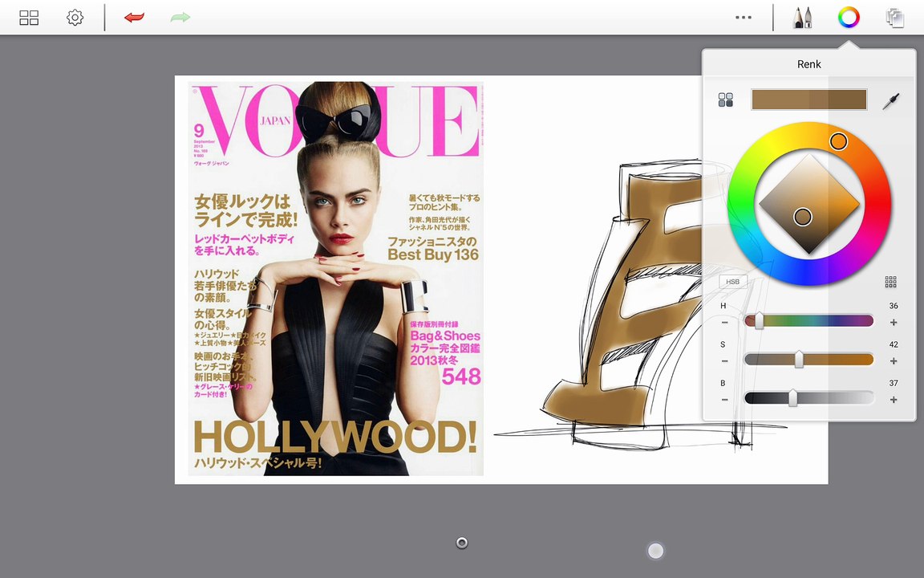Select the eyedropper color picker tool

(x=891, y=101)
